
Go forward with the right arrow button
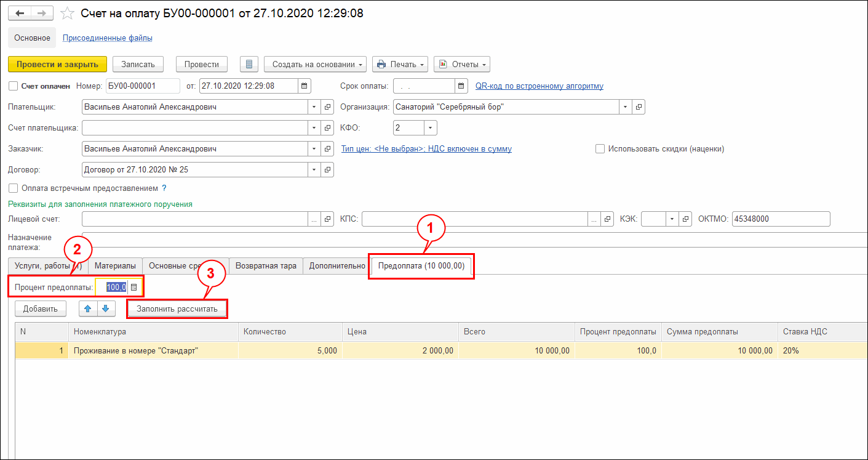click(x=42, y=13)
